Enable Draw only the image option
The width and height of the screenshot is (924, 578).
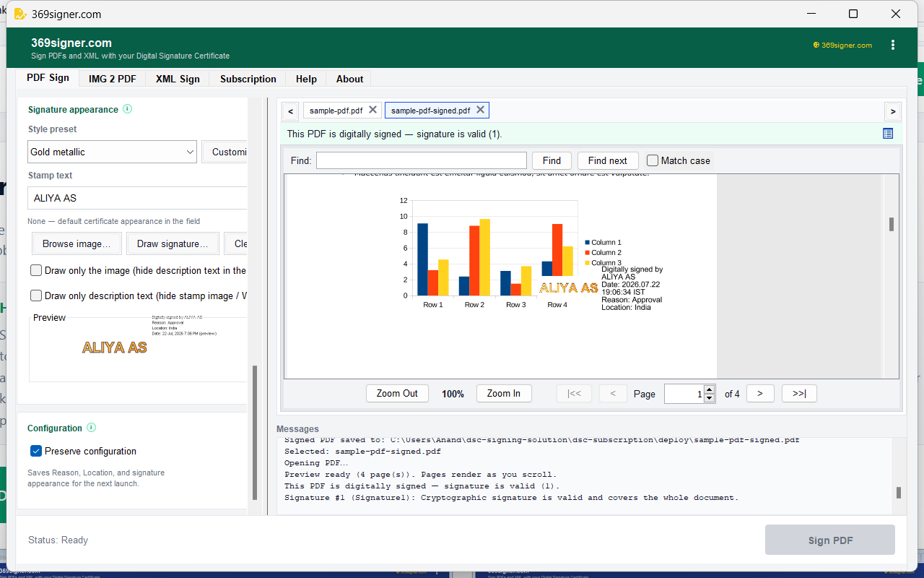pos(36,270)
